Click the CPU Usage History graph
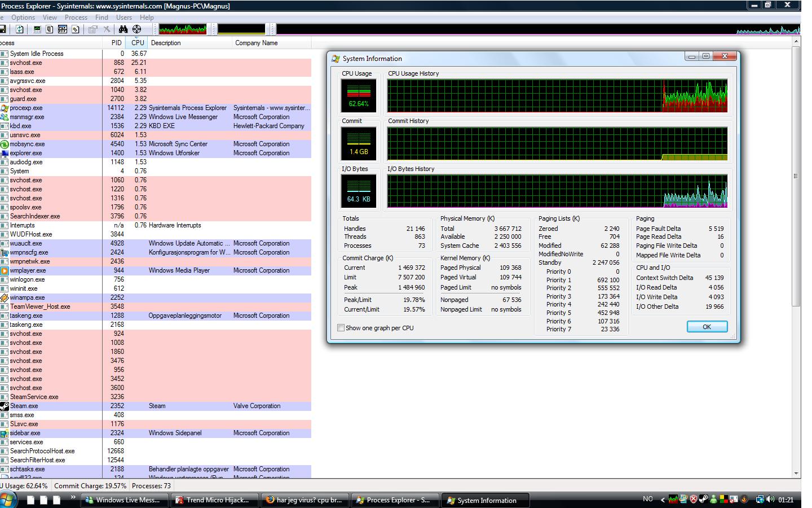 tap(557, 95)
